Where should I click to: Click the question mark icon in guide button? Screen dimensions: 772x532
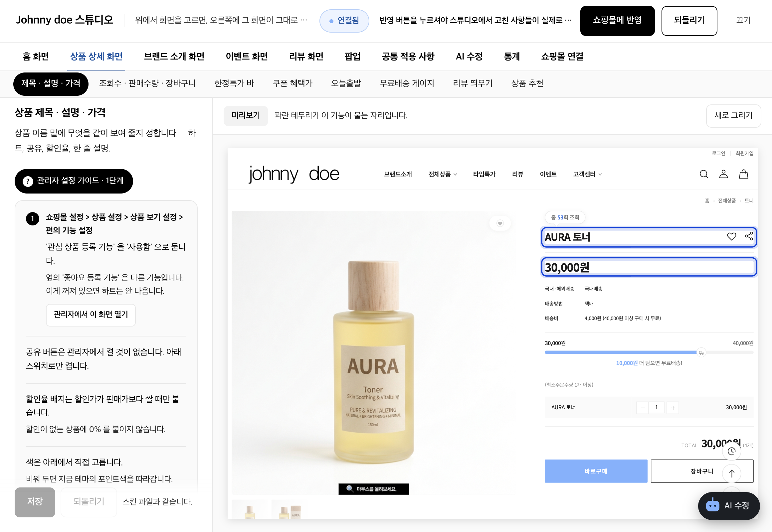tap(28, 181)
